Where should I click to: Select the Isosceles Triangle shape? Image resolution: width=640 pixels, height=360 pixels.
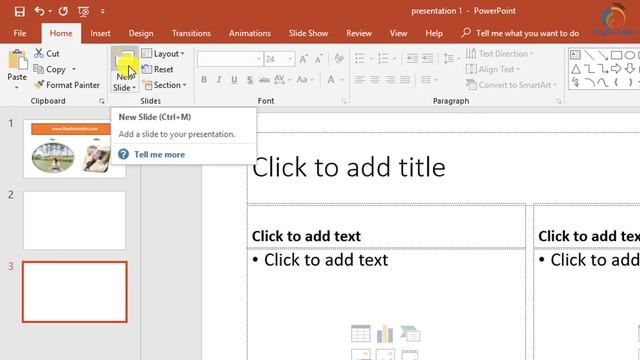point(576,69)
